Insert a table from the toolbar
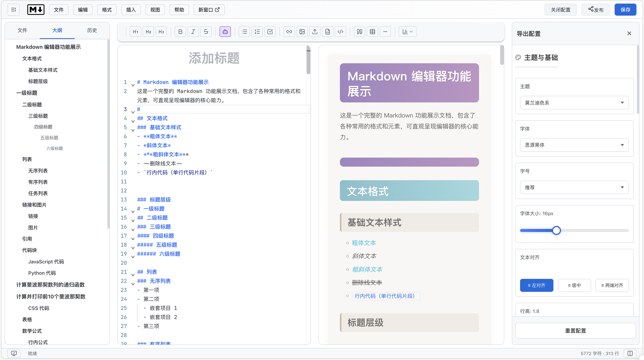 pyautogui.click(x=372, y=32)
